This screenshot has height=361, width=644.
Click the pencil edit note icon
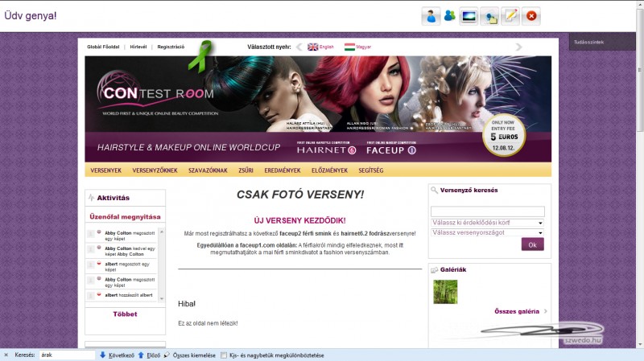click(x=510, y=16)
